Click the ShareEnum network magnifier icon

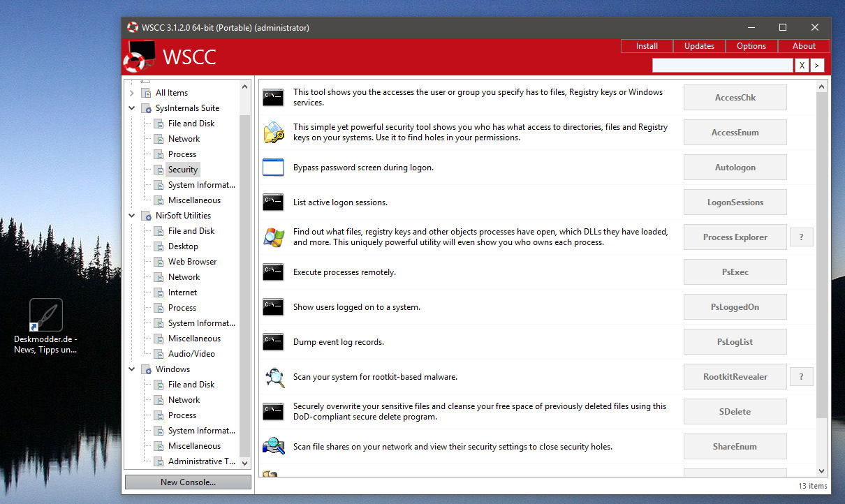point(273,447)
